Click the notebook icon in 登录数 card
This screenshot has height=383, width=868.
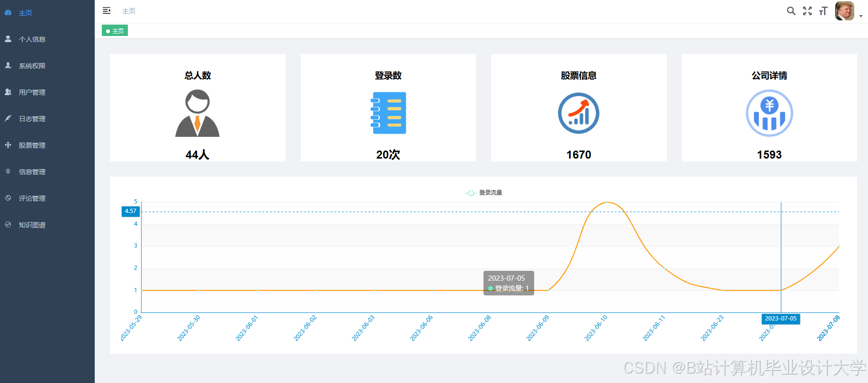pos(388,113)
